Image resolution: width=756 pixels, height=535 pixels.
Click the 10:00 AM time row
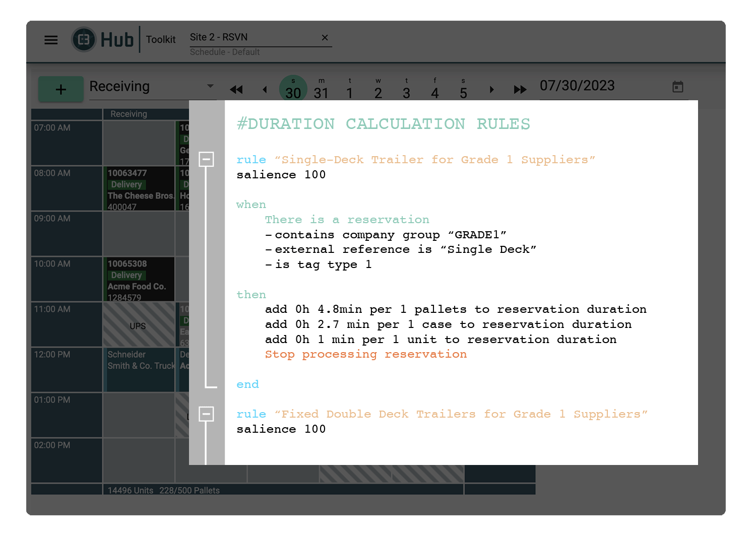(x=67, y=279)
